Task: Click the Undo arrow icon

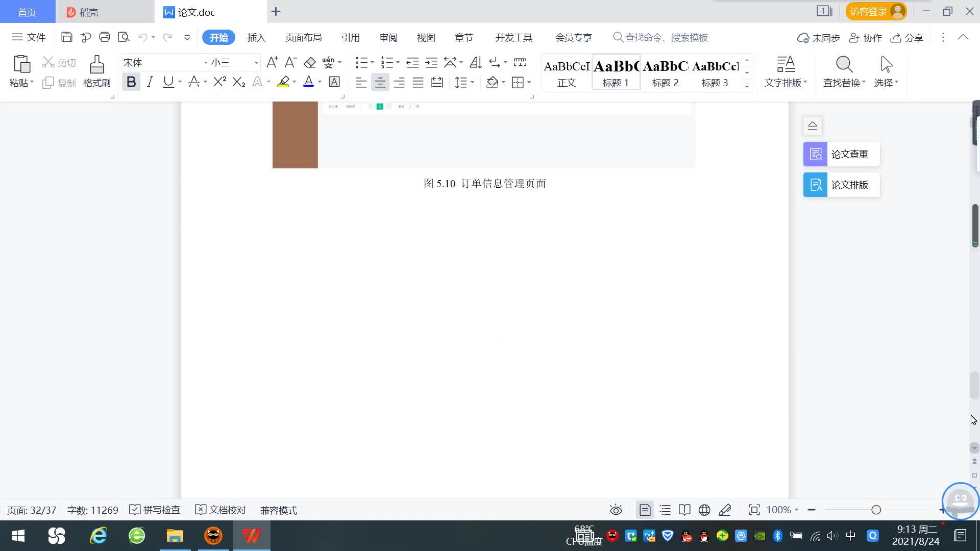Action: click(x=142, y=37)
